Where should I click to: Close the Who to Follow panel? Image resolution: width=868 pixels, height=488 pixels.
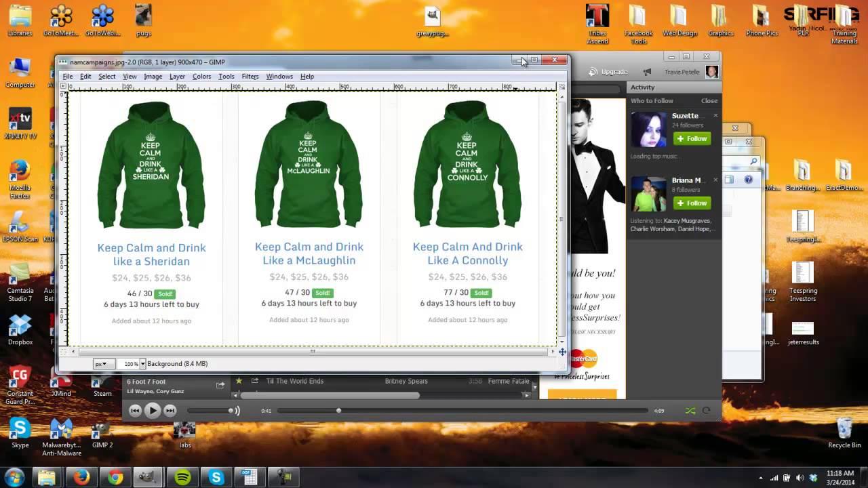[x=709, y=101]
